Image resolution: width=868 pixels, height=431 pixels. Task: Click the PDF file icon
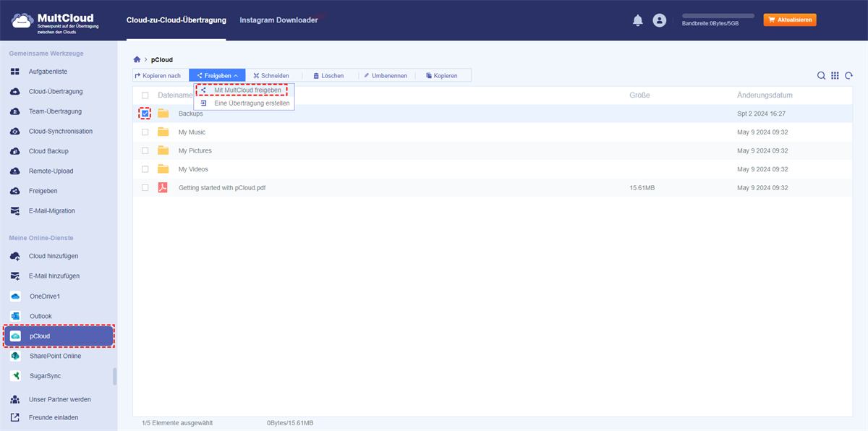point(163,187)
